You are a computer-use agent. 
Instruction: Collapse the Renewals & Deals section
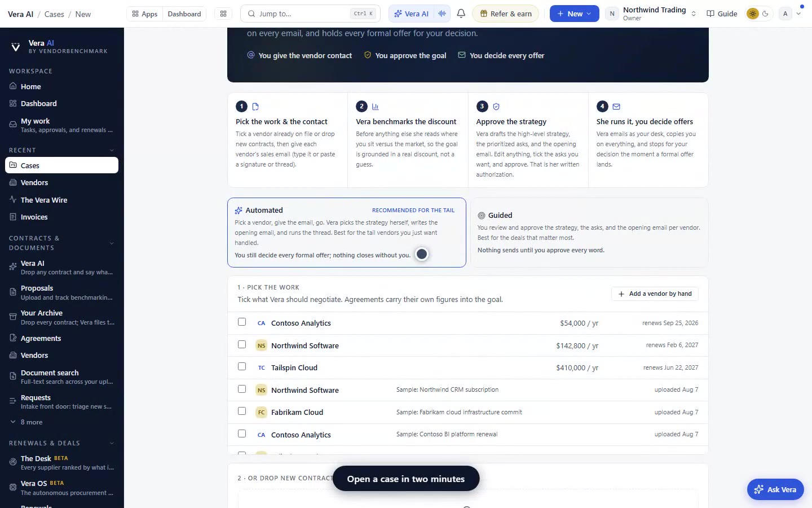tap(112, 443)
